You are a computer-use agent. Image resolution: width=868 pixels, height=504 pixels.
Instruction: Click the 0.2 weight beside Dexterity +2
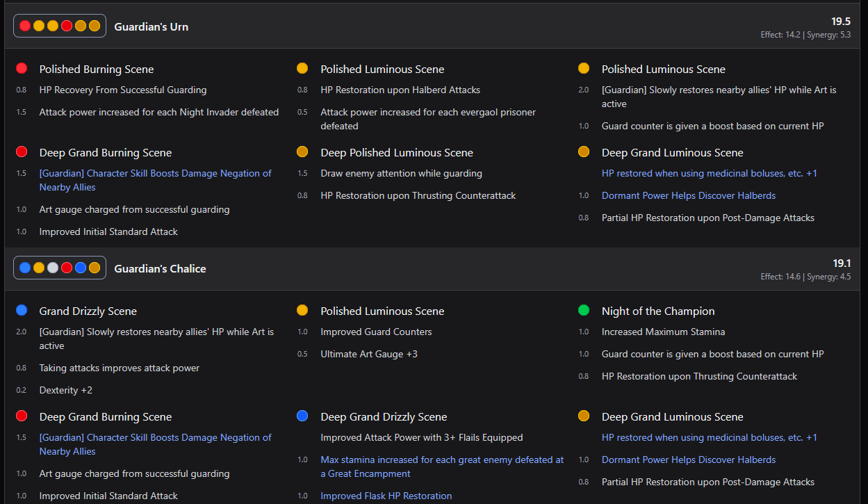[x=22, y=390]
